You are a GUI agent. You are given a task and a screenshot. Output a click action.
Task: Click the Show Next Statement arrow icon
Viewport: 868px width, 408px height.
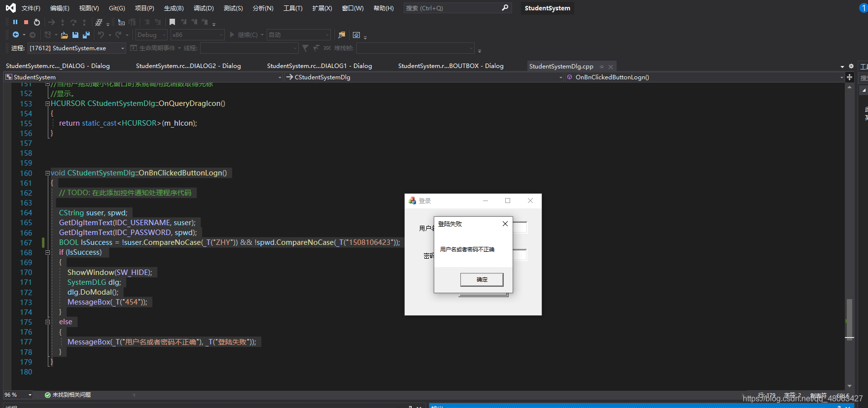pos(52,22)
